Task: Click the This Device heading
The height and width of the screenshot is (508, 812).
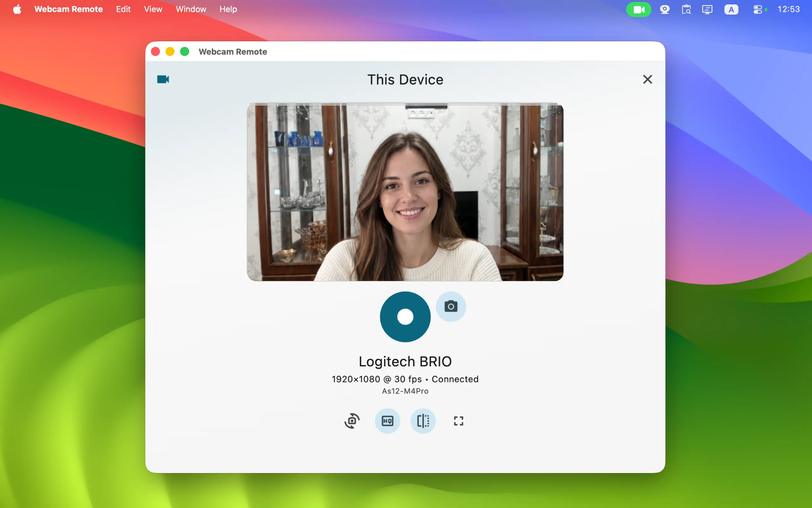Action: tap(405, 80)
